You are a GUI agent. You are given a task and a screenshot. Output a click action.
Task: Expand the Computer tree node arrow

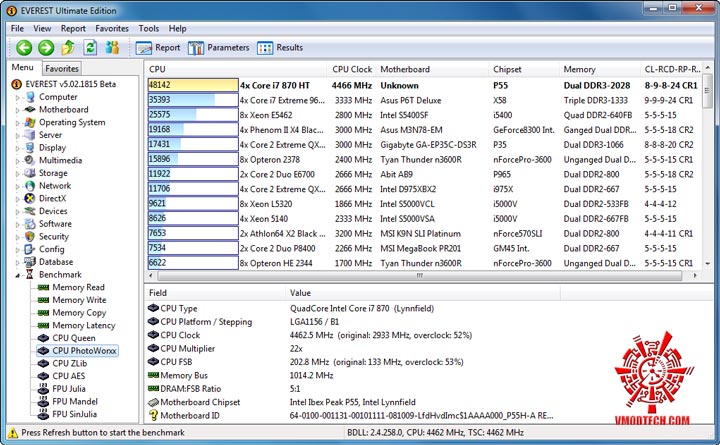coord(17,97)
